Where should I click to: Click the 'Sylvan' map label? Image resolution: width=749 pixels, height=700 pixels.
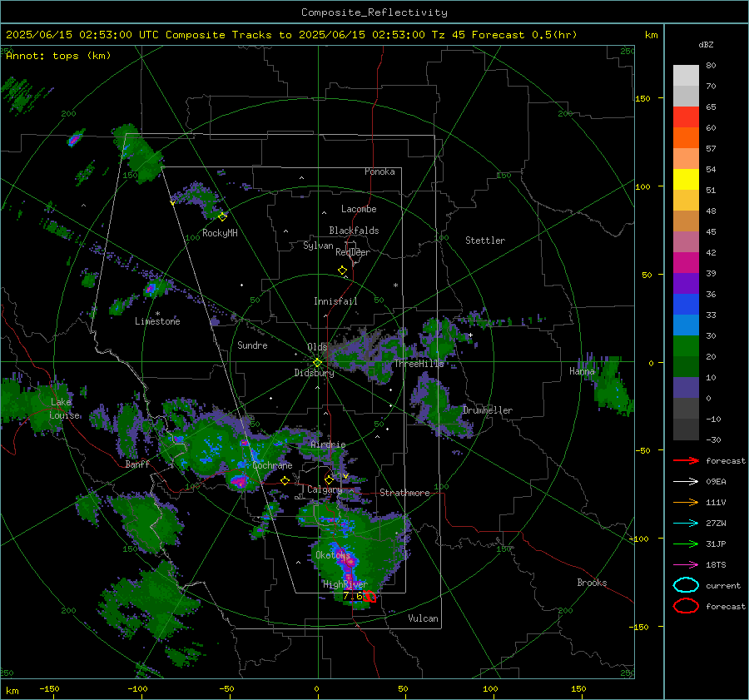tap(318, 246)
